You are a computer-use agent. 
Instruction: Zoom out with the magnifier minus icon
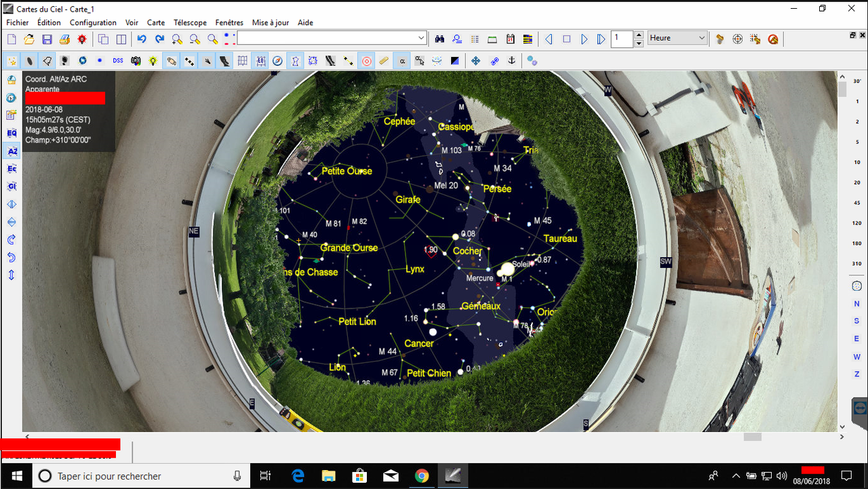pos(195,39)
